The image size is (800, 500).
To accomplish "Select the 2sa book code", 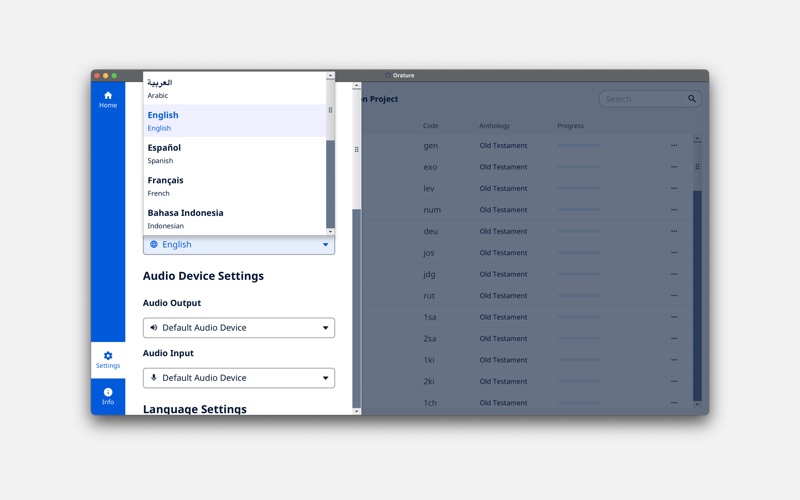I will click(x=430, y=338).
